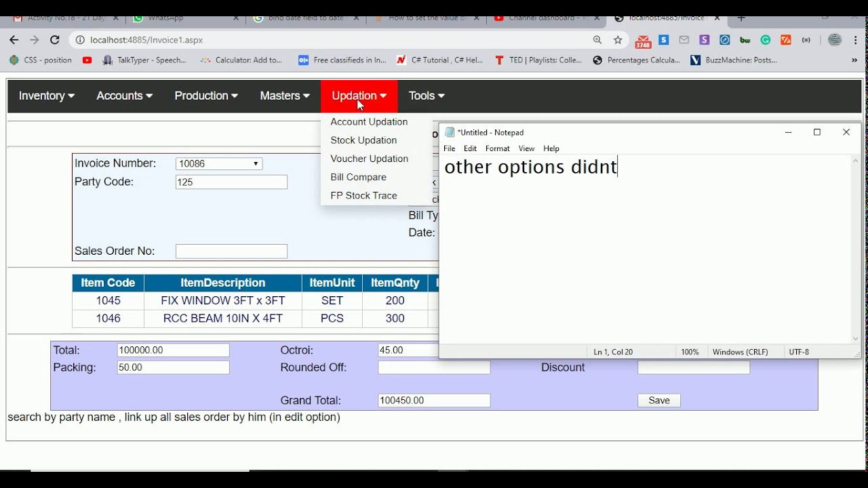Open the Invoice Number dropdown showing 10086

coord(219,164)
